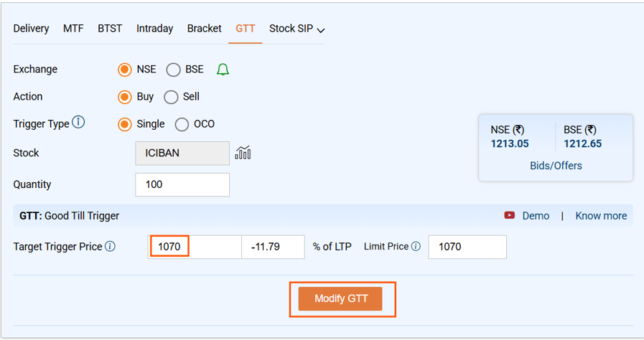Expand the Stock SIP dropdown

tap(297, 29)
